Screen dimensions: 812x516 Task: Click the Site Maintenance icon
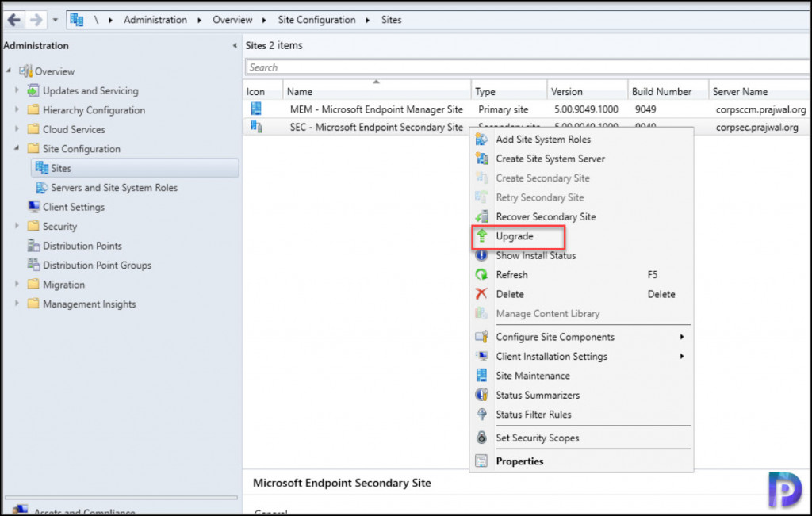point(481,375)
